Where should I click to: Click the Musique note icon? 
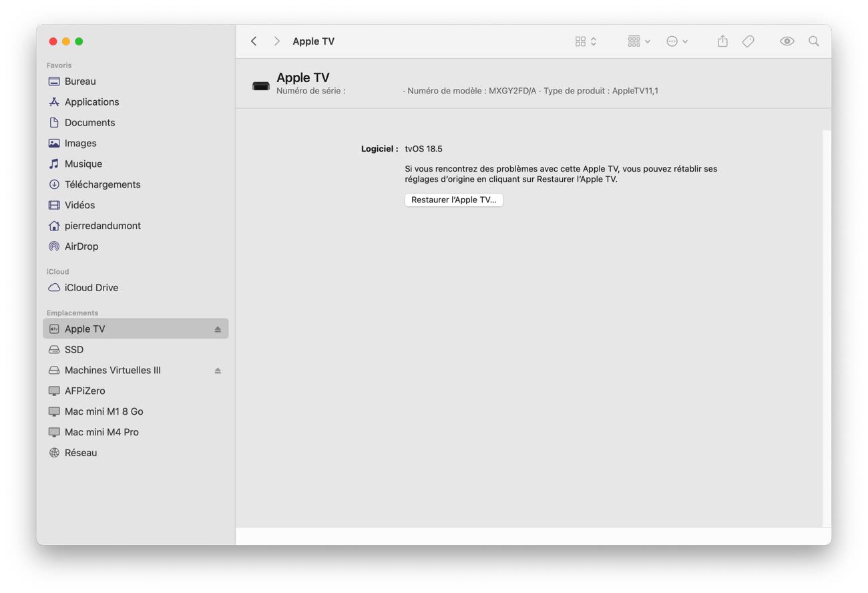[54, 164]
